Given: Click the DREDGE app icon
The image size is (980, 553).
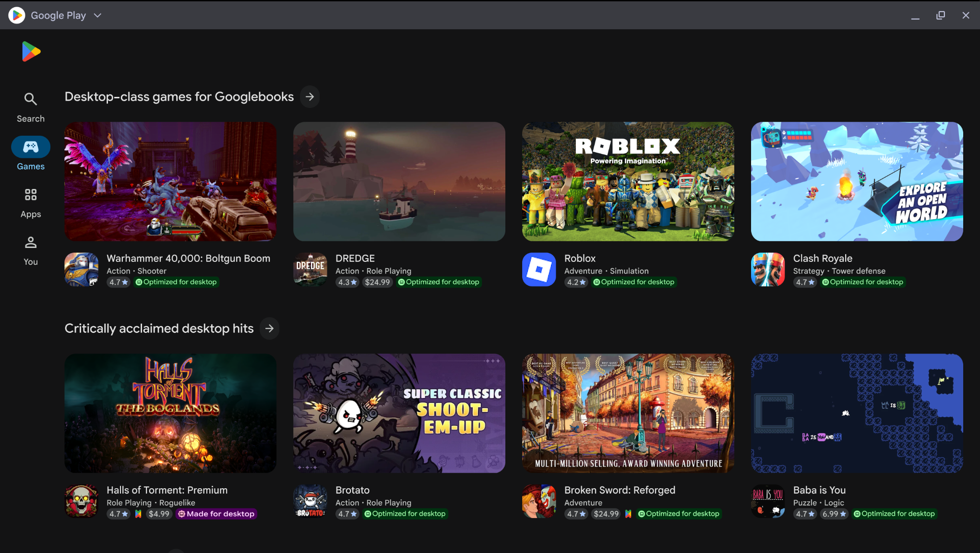Looking at the screenshot, I should coord(311,270).
